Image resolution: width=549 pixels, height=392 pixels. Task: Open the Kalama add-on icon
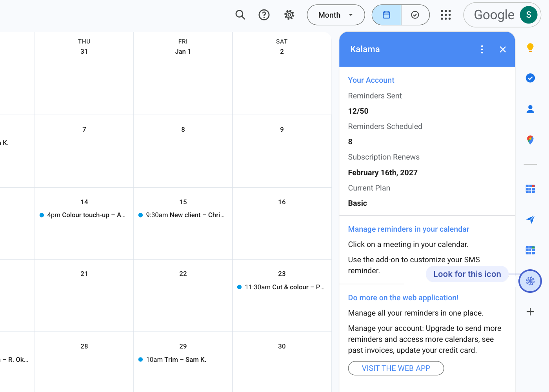coord(530,281)
